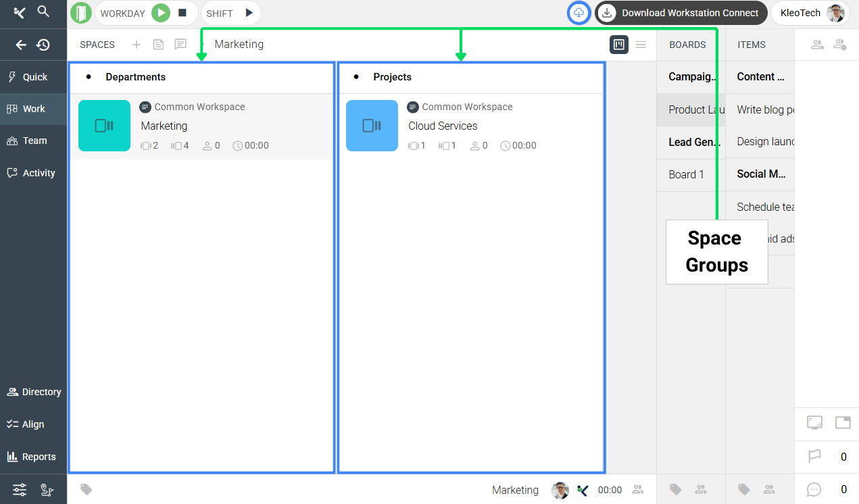Click the history clock icon
This screenshot has height=504, width=859.
[43, 45]
